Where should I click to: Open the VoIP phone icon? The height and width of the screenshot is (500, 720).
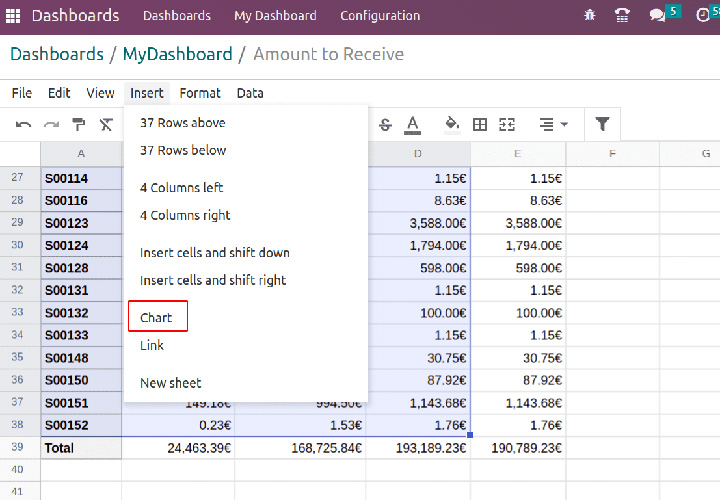click(x=622, y=15)
